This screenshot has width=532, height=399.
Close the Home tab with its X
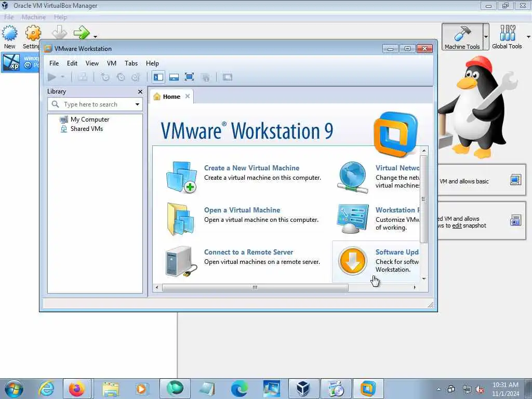(x=187, y=96)
